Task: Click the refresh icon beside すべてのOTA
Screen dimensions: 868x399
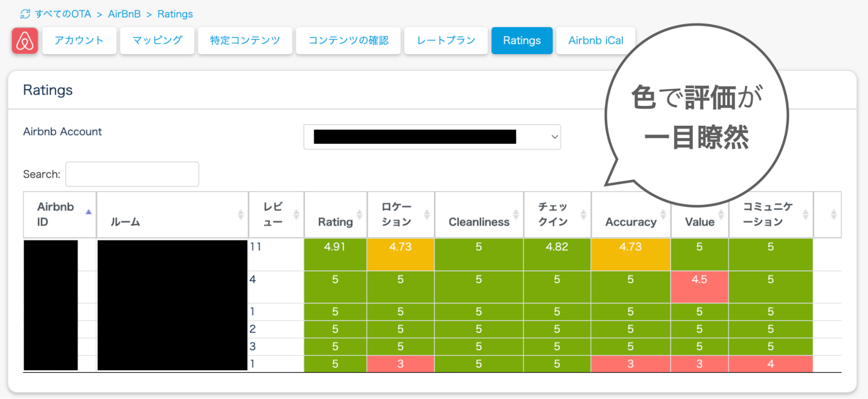Action: pos(25,14)
